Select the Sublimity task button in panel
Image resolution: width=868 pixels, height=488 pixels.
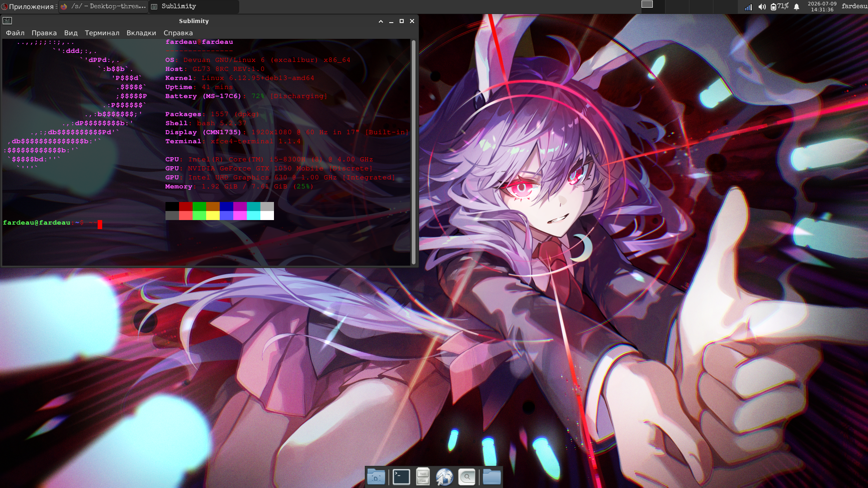point(194,6)
